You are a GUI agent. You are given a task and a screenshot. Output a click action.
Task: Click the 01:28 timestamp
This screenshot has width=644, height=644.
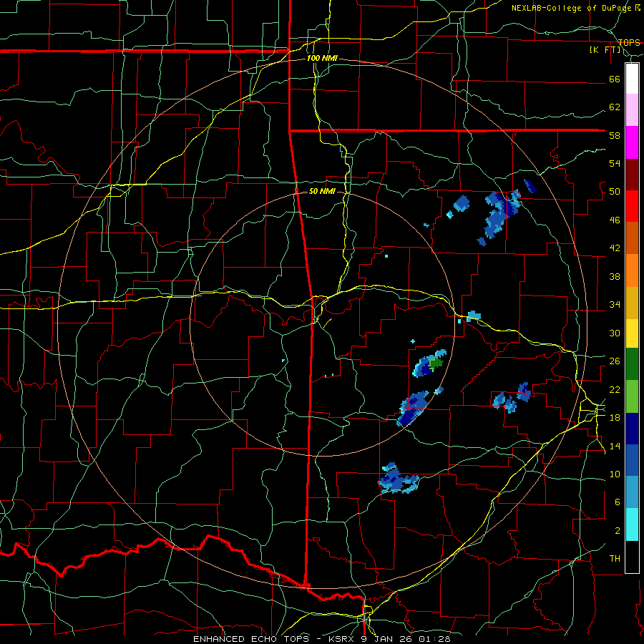click(434, 639)
